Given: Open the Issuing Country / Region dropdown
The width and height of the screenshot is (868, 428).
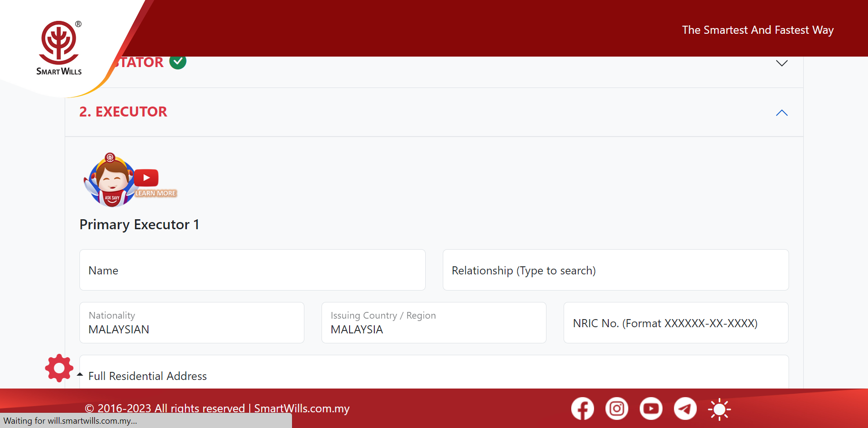Looking at the screenshot, I should coord(434,323).
